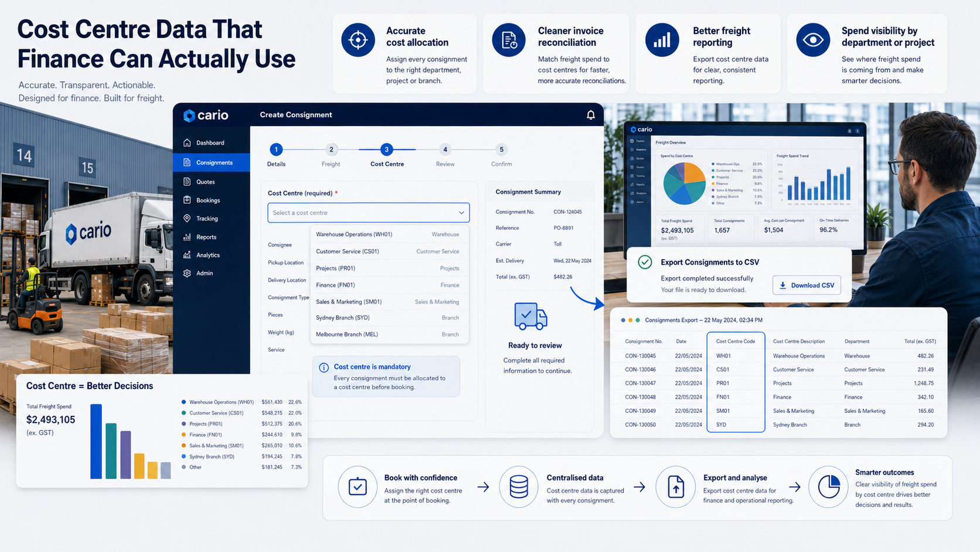Click consignment number CON-124045 in Consignment Summary
The image size is (980, 552).
(x=567, y=212)
